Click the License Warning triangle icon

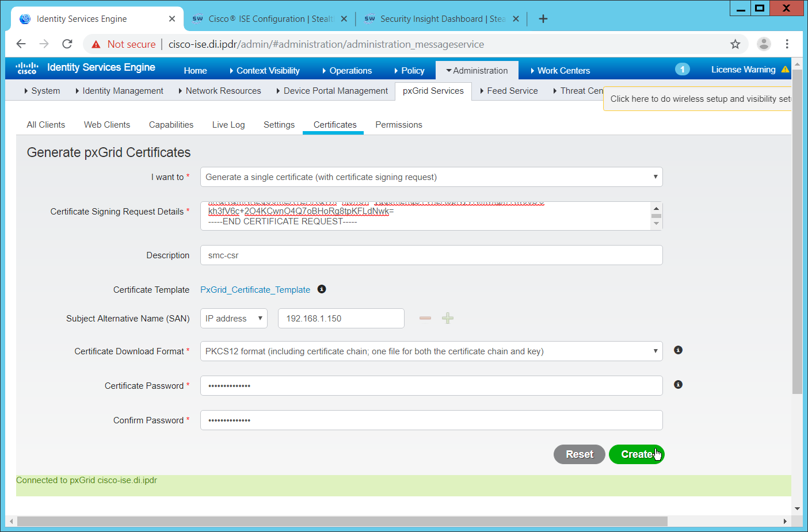coord(785,70)
